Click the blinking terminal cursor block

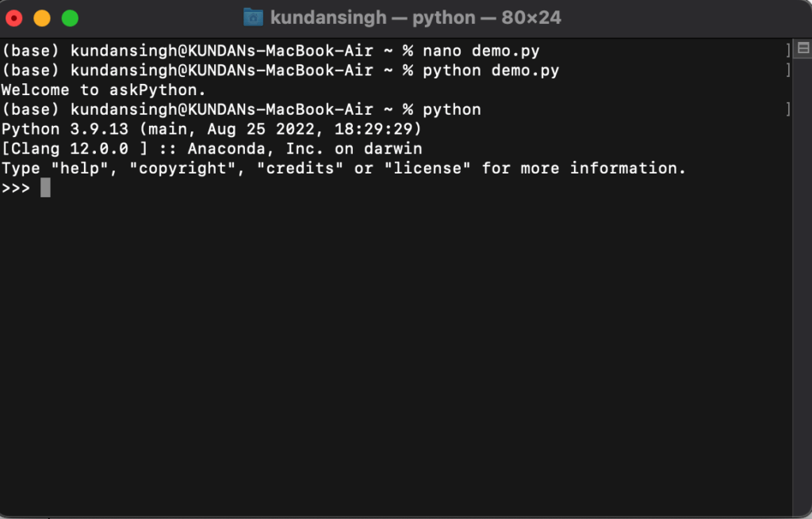pyautogui.click(x=45, y=188)
